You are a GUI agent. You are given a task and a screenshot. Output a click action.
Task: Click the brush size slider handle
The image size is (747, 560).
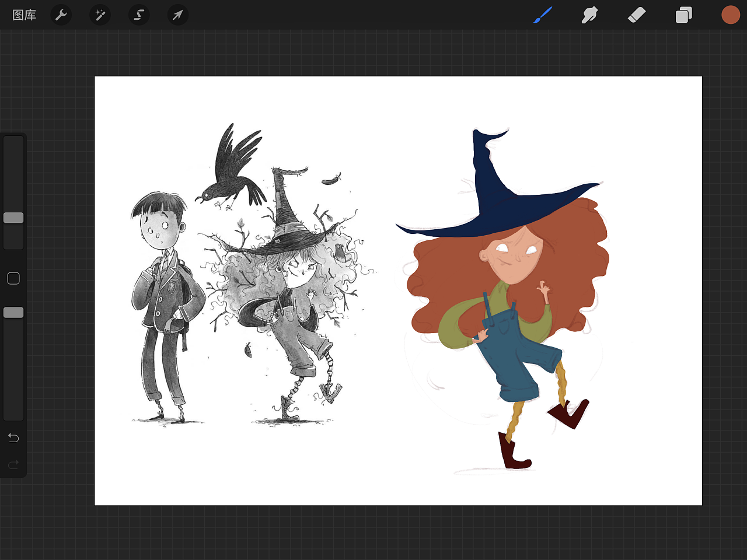click(x=13, y=218)
